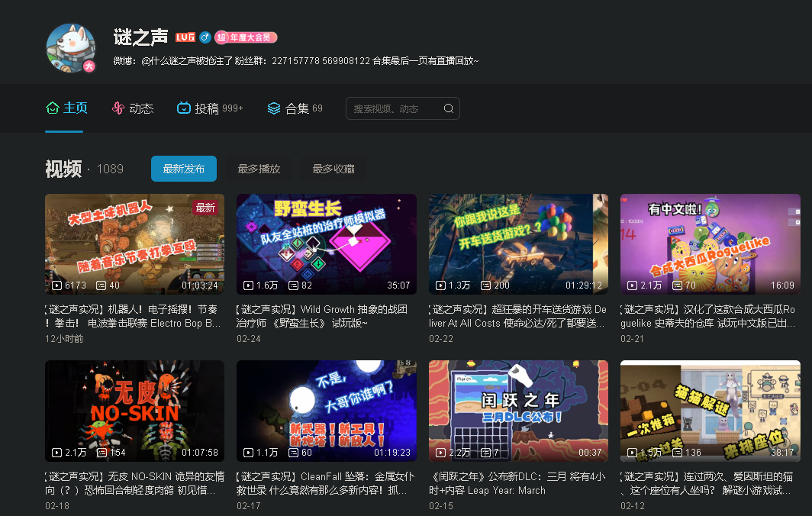This screenshot has height=516, width=812.
Task: Open the 野蛮生长 video thumbnail
Action: (x=327, y=244)
